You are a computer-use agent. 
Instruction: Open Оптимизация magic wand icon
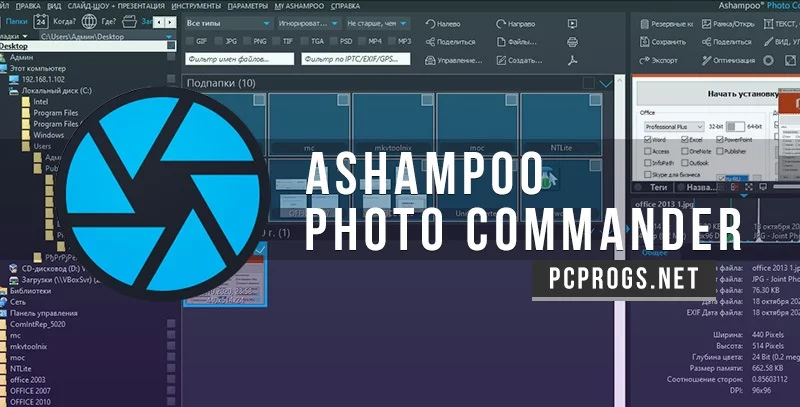[x=706, y=60]
